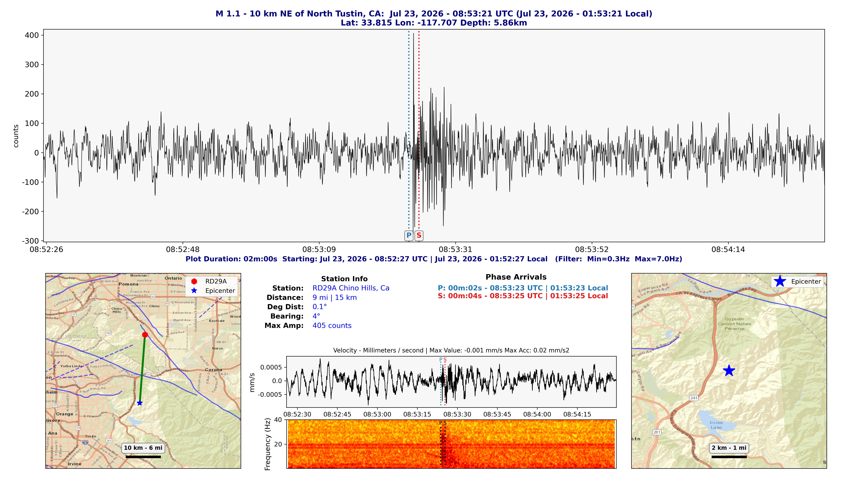The image size is (868, 488).
Task: Click the route 83 shield near Chino
Action: click(167, 303)
